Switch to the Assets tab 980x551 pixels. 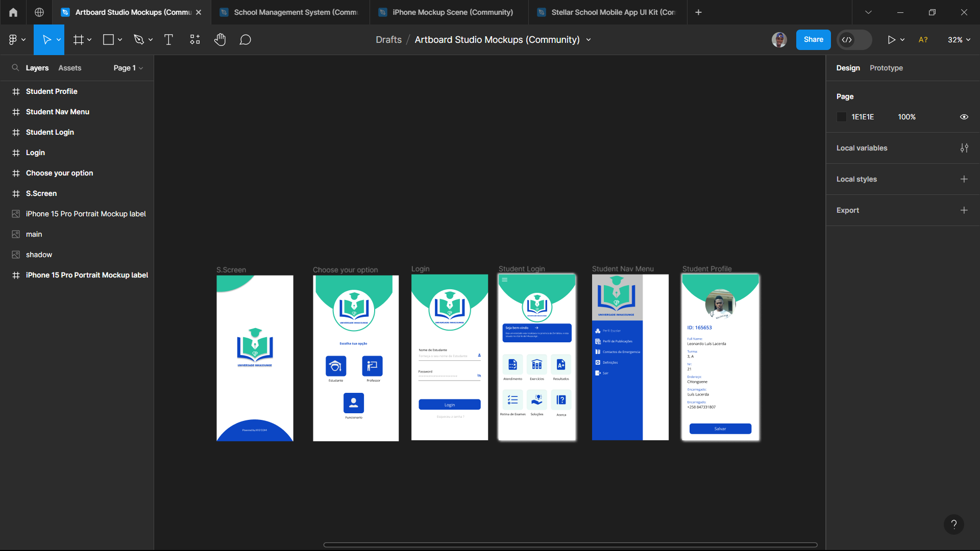point(69,68)
